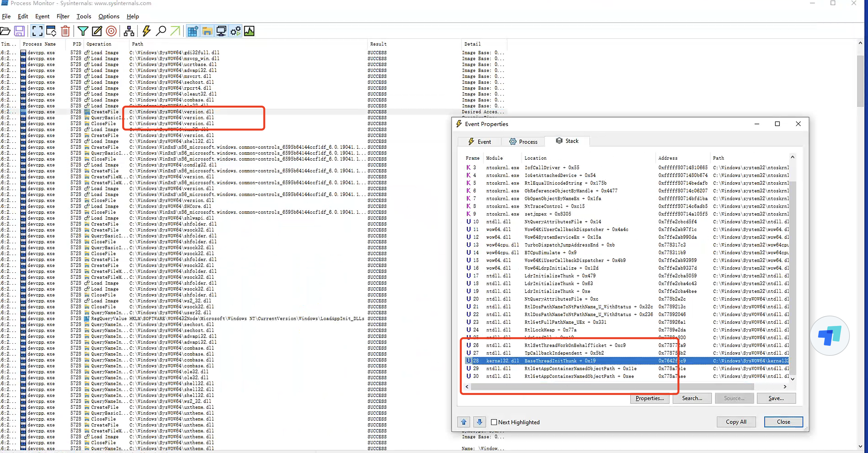Screen dimensions: 868x453
Task: Go to next event with down arrow
Action: point(479,422)
